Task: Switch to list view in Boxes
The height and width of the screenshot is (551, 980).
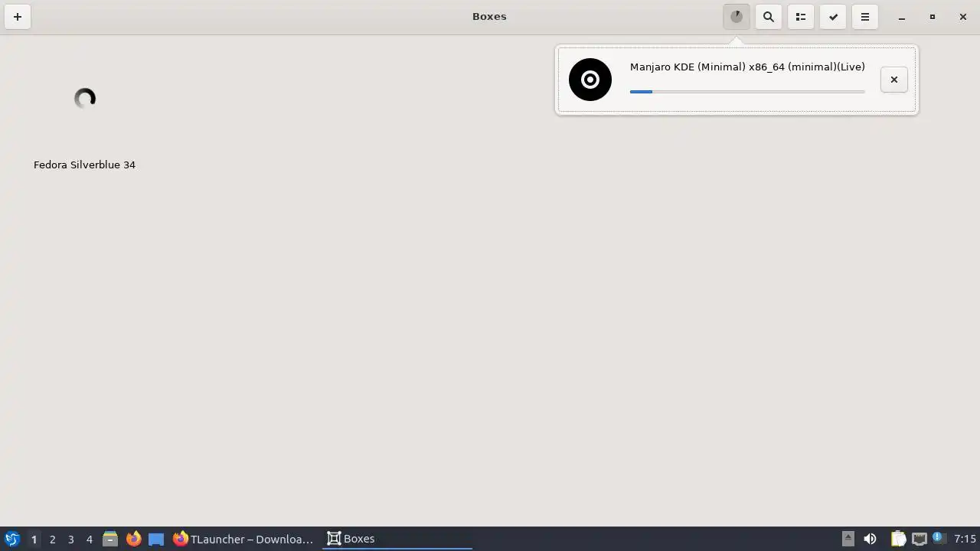Action: (801, 17)
